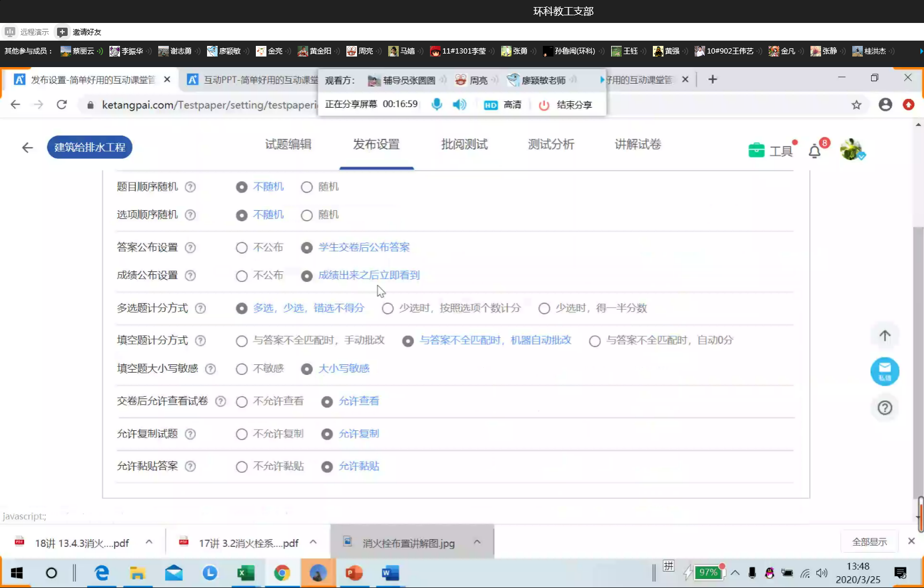Expand options for 17讲 PDF download
924x588 pixels.
[313, 542]
